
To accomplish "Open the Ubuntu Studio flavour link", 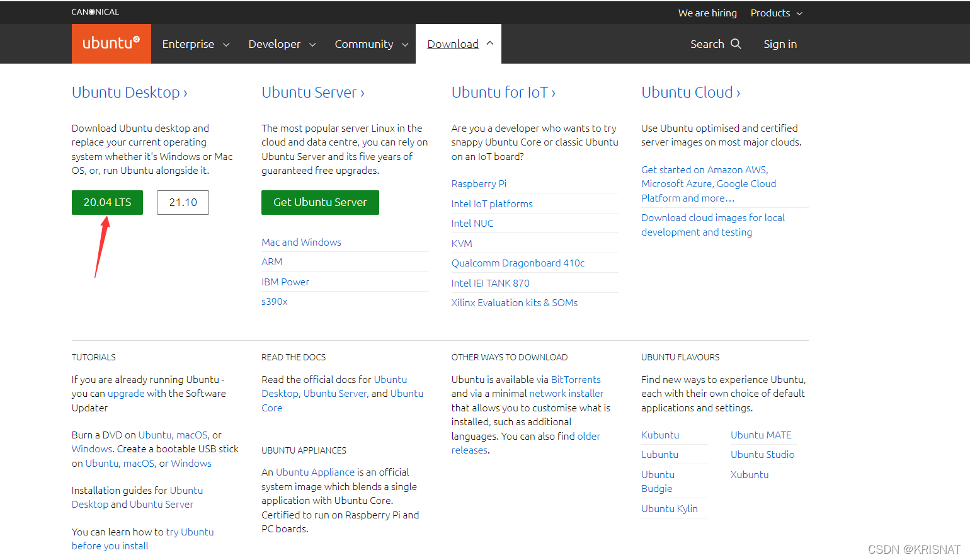I will tap(762, 454).
